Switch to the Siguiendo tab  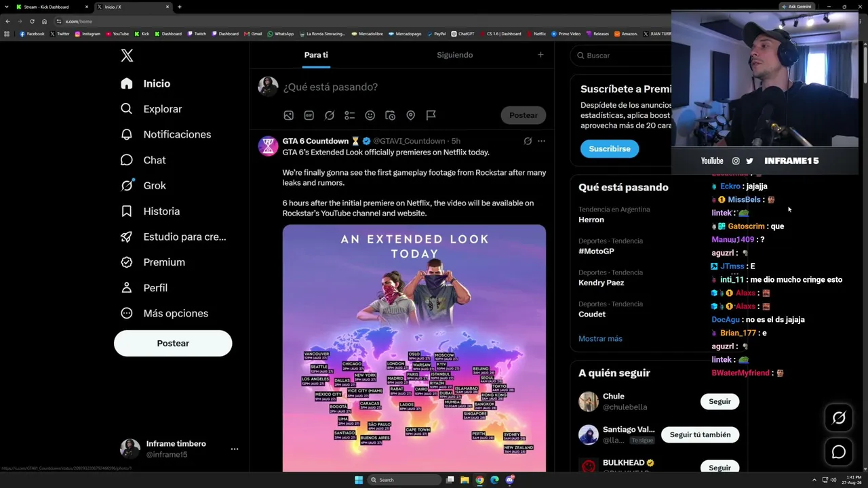coord(454,55)
